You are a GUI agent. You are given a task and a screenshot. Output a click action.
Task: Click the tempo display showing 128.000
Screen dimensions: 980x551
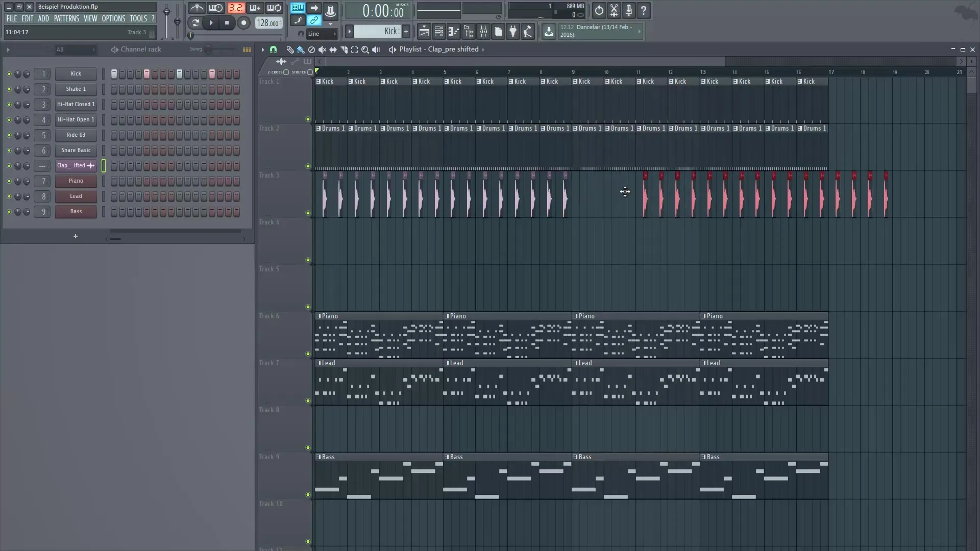268,23
